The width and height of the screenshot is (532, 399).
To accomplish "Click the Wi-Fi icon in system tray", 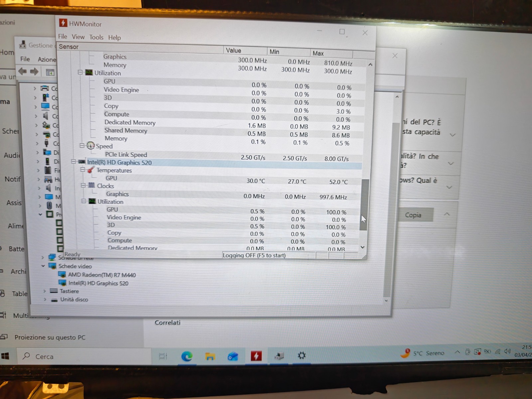I will click(498, 351).
